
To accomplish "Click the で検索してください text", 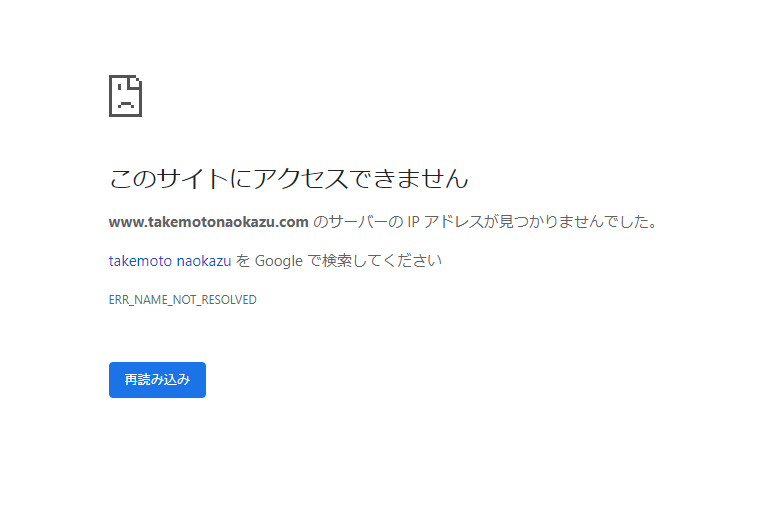I will tap(375, 261).
